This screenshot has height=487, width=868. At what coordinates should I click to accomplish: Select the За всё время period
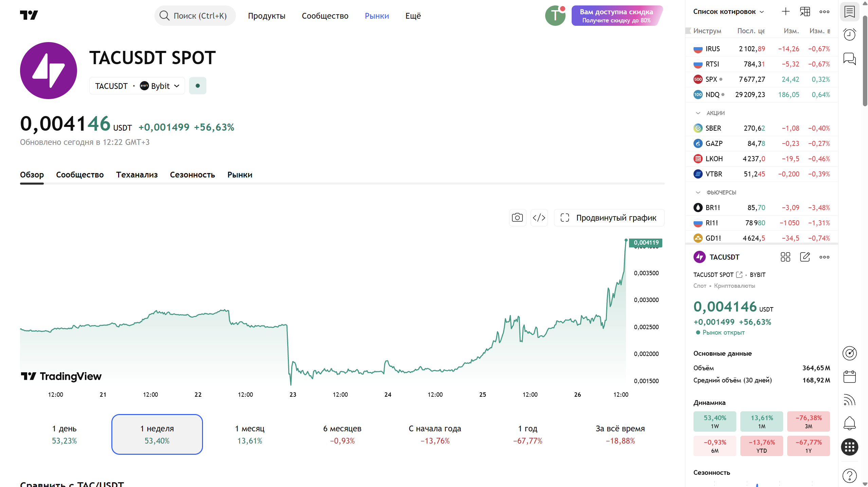pos(620,434)
